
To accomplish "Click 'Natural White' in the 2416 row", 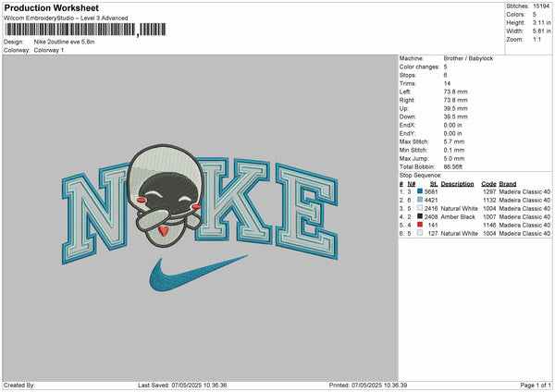I will 459,208.
